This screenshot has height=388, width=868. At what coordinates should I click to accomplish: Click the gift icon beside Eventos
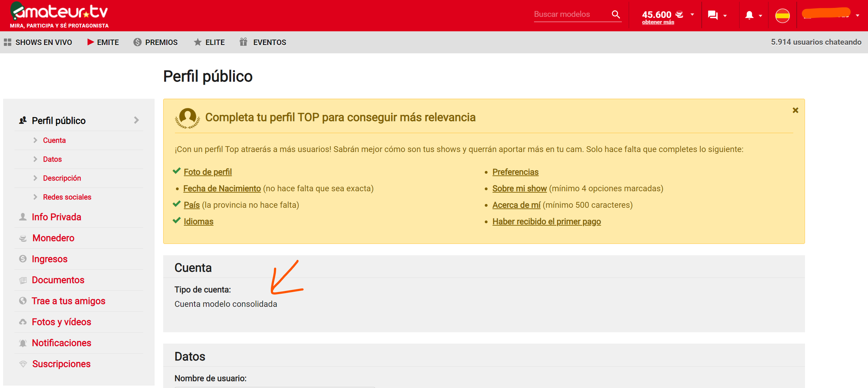[243, 42]
